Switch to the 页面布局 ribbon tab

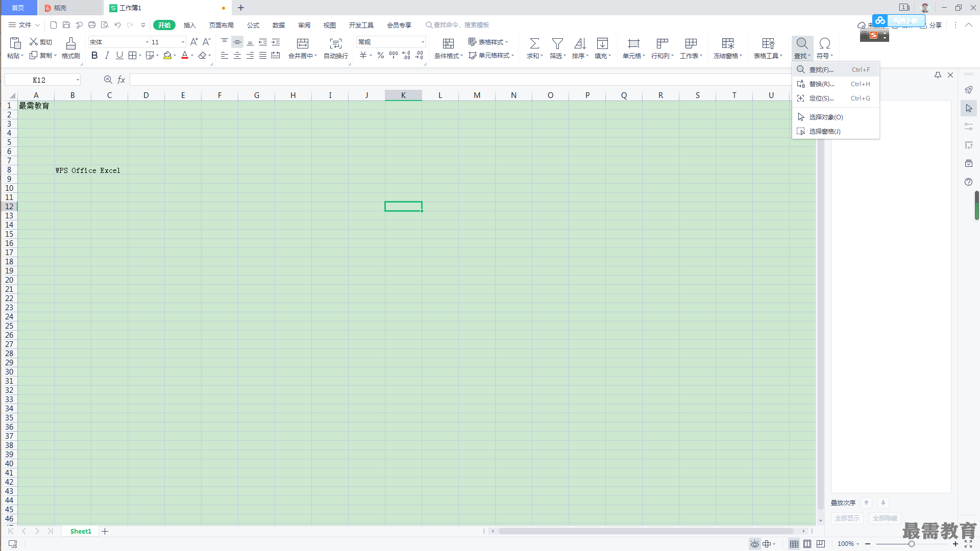221,25
